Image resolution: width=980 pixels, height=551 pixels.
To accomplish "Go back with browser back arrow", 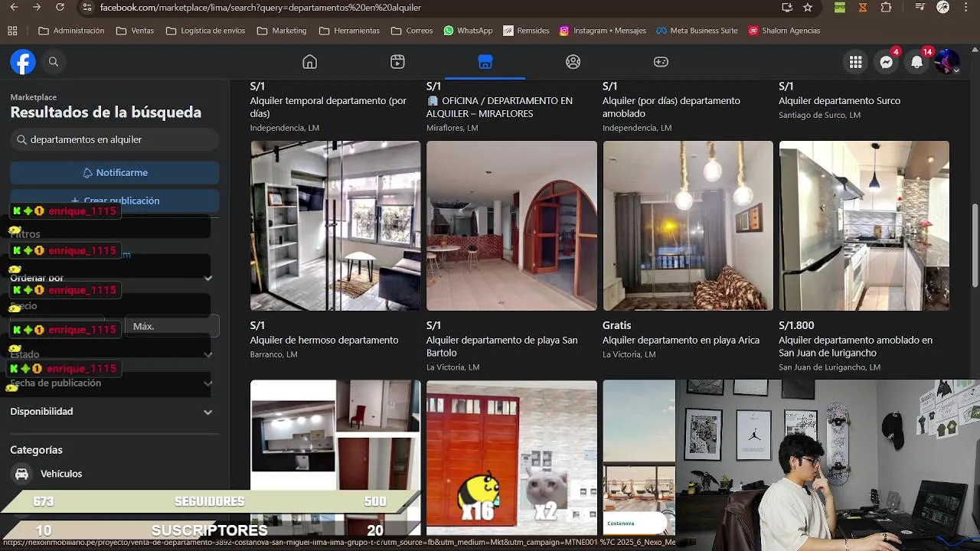I will click(14, 8).
